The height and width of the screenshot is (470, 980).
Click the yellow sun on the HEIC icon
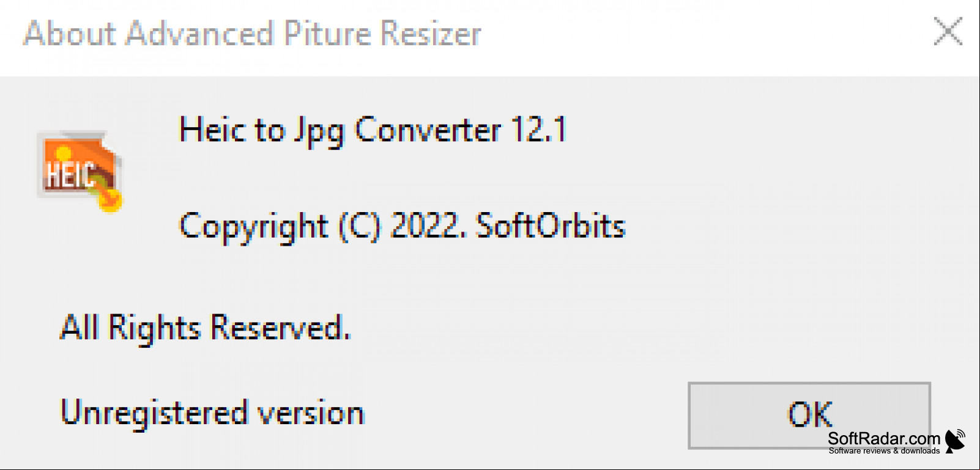[x=62, y=152]
